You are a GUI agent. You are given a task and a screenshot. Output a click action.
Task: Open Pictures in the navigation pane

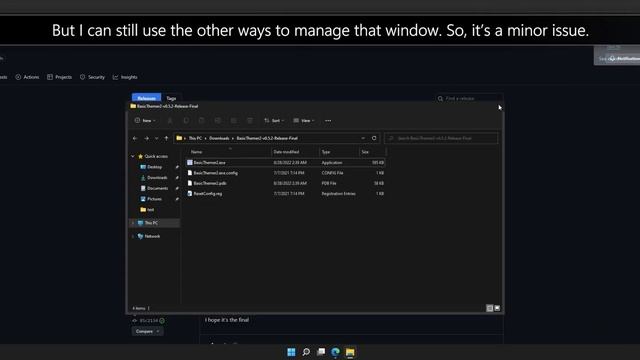pos(154,199)
